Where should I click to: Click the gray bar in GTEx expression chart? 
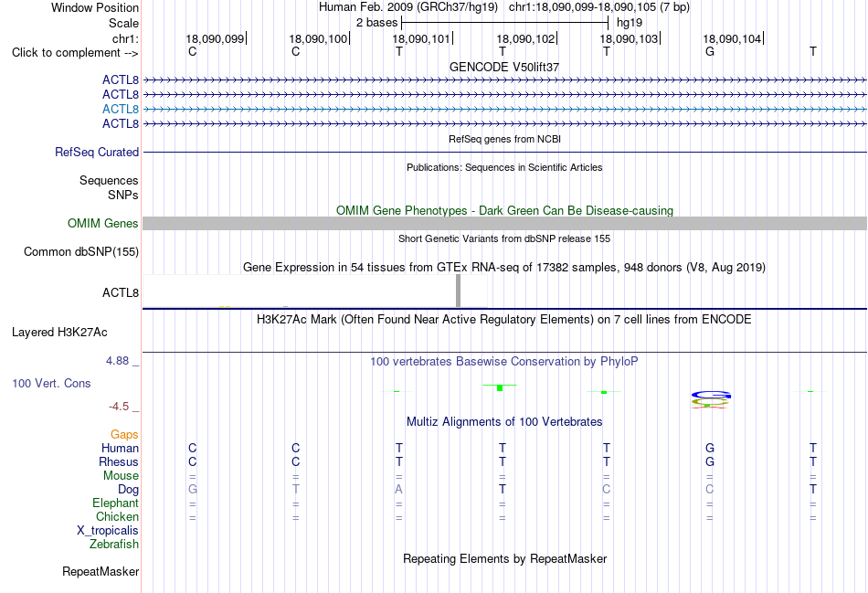458,291
